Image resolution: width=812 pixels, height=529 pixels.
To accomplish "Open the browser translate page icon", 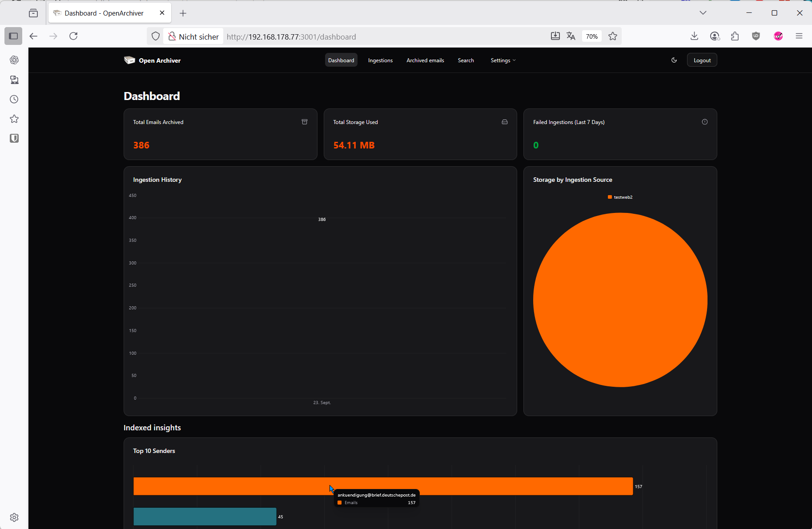I will [571, 36].
